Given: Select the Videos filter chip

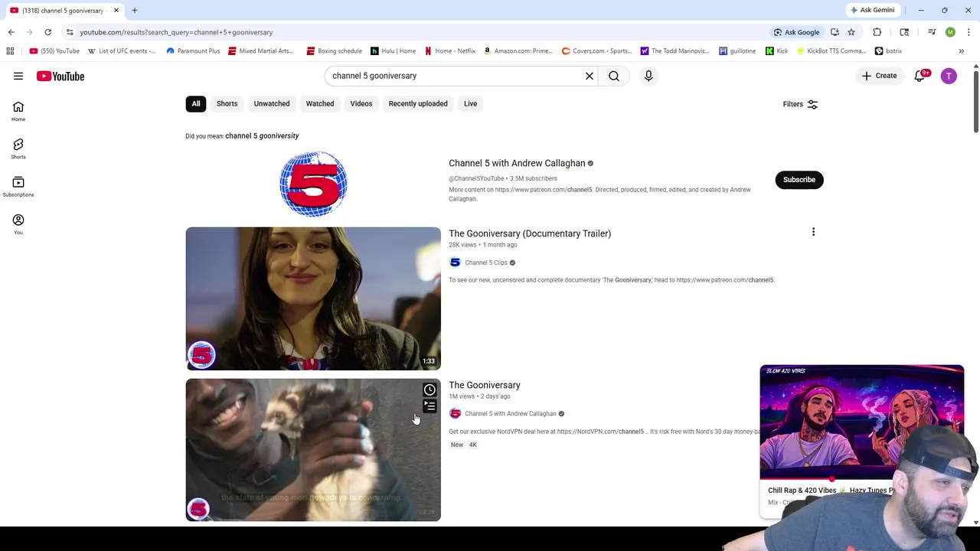Looking at the screenshot, I should (x=361, y=103).
